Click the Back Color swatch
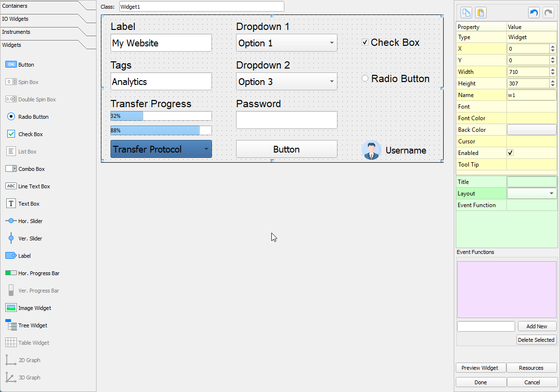Screen dimensions: 560x392 [x=532, y=130]
